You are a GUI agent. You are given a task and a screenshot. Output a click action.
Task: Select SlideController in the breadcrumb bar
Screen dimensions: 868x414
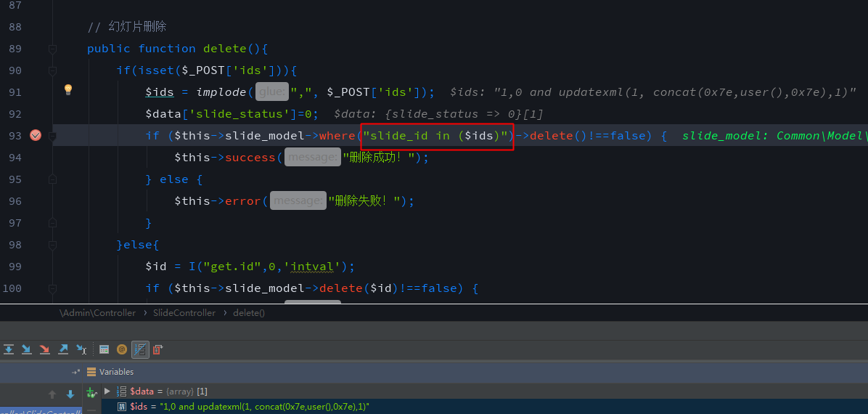pos(184,313)
